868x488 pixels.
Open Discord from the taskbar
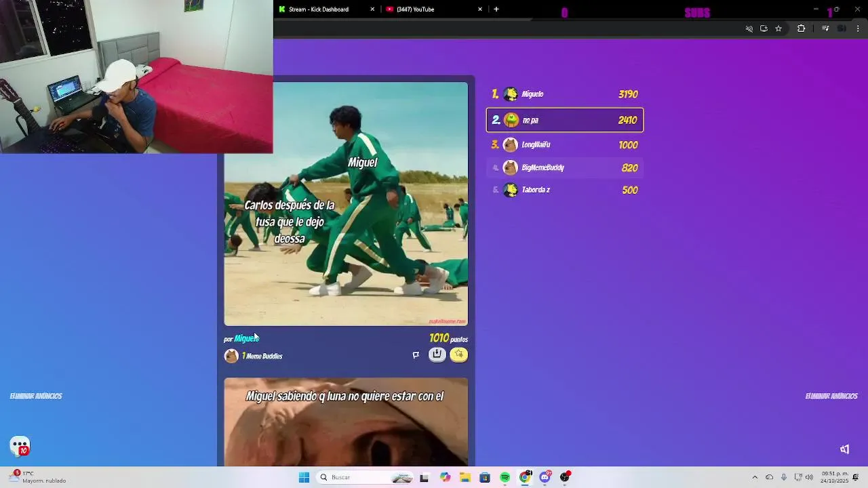point(545,477)
